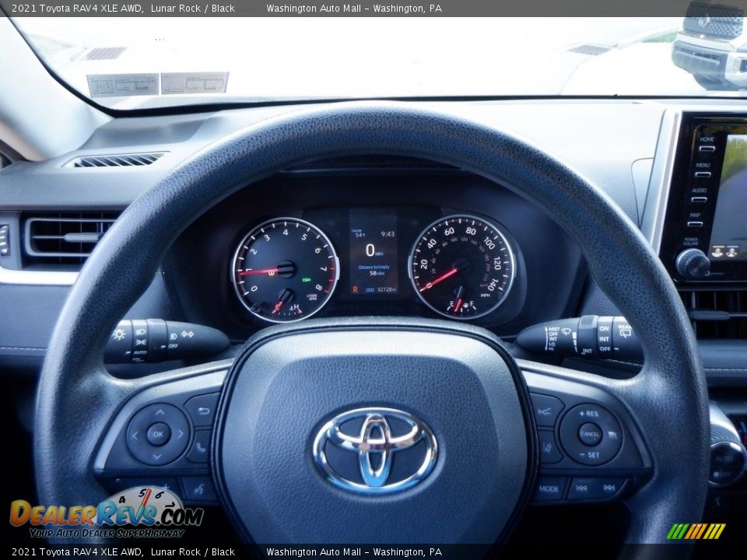
Task: Tap the REAR washer icon on wiper stalk
Action: [x=625, y=331]
